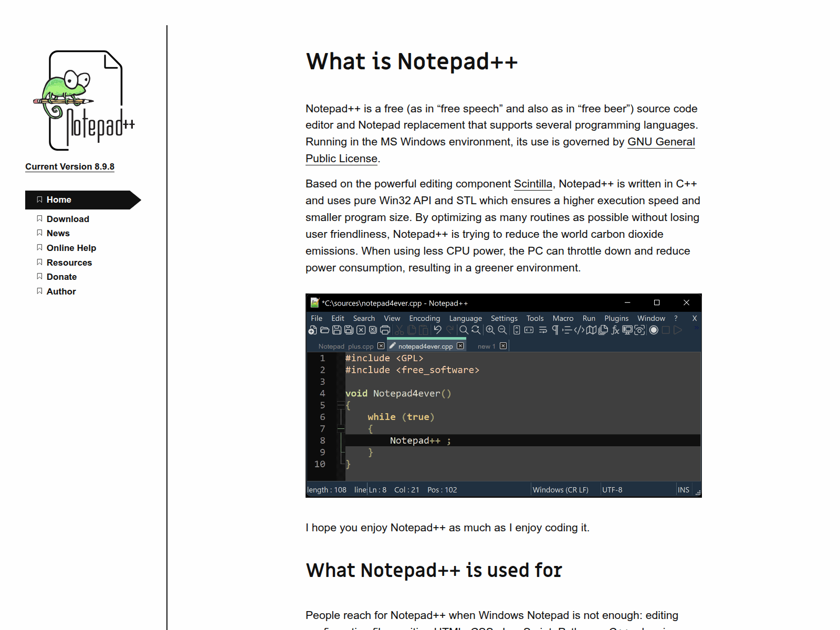Switch to the new 1 tab
The width and height of the screenshot is (840, 630).
[x=486, y=346]
